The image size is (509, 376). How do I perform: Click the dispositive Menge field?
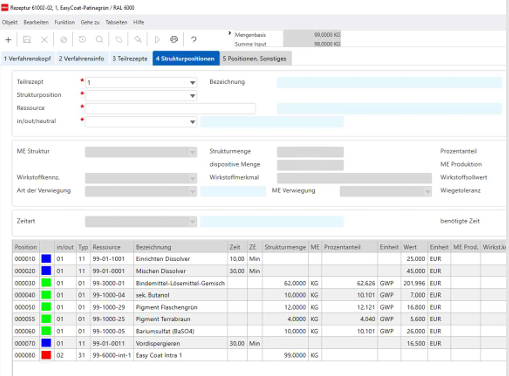coord(310,165)
